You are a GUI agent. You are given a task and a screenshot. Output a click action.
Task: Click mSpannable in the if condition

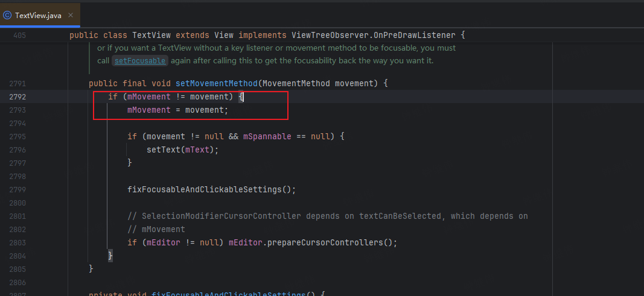tap(267, 136)
